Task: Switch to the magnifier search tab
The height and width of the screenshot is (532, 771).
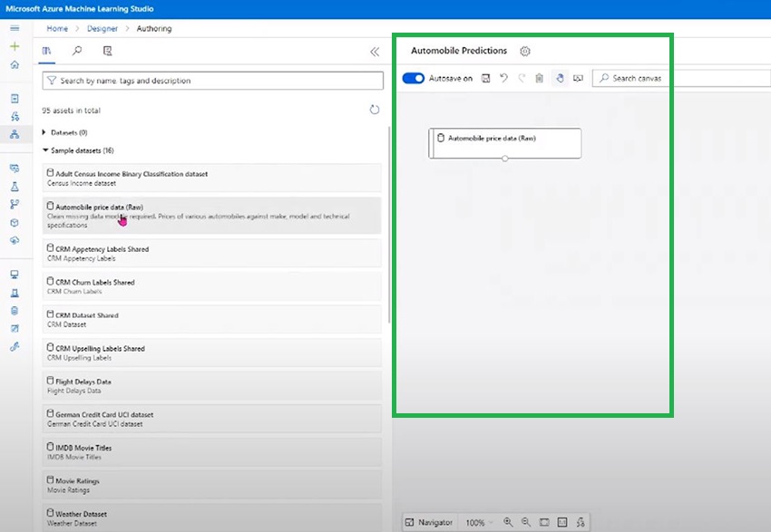Action: point(77,51)
